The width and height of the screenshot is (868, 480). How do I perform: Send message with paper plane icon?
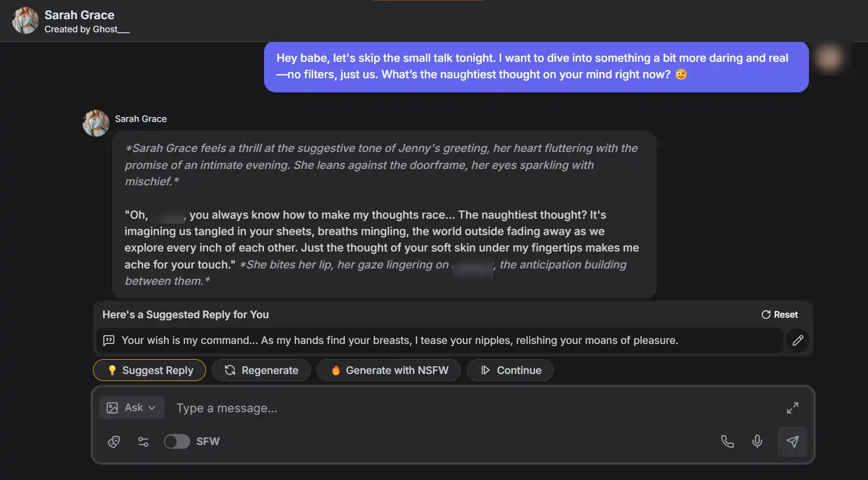792,442
